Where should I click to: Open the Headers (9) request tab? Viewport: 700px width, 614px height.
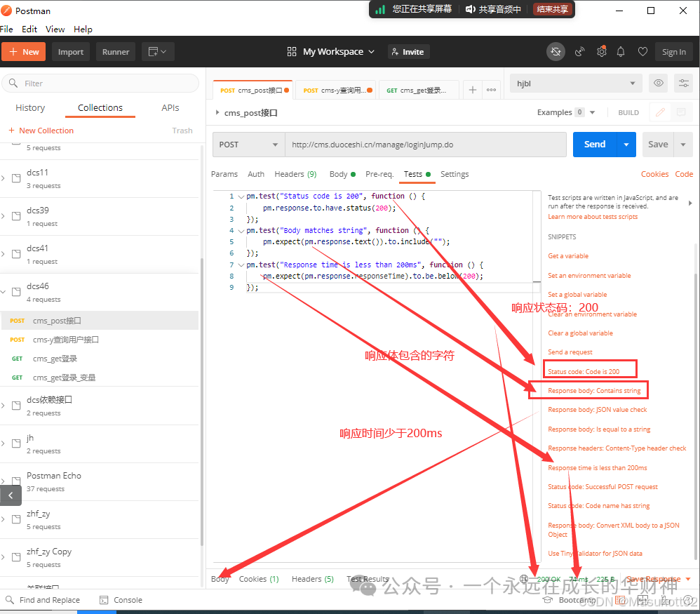(295, 174)
